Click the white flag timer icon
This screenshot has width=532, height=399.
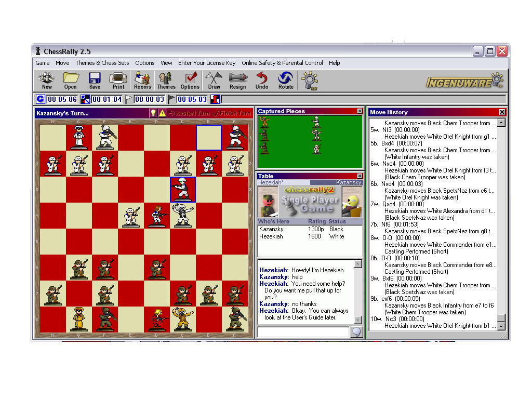point(129,99)
